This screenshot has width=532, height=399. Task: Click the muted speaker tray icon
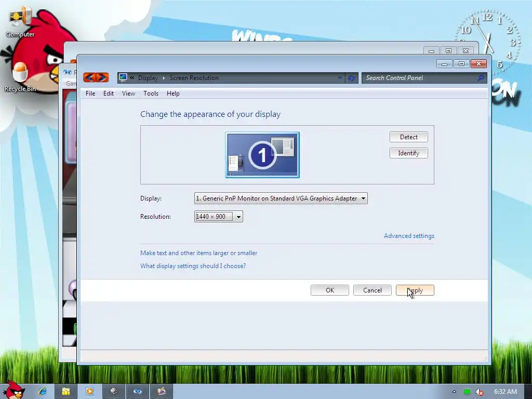(x=479, y=392)
